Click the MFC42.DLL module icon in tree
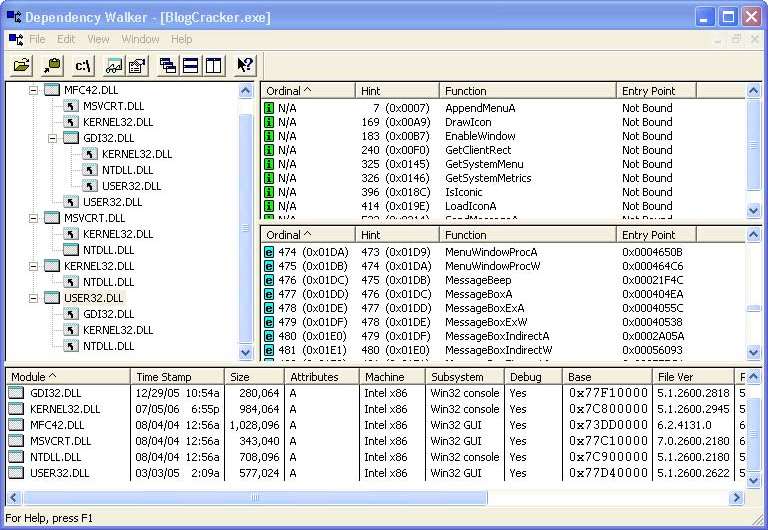 point(52,90)
